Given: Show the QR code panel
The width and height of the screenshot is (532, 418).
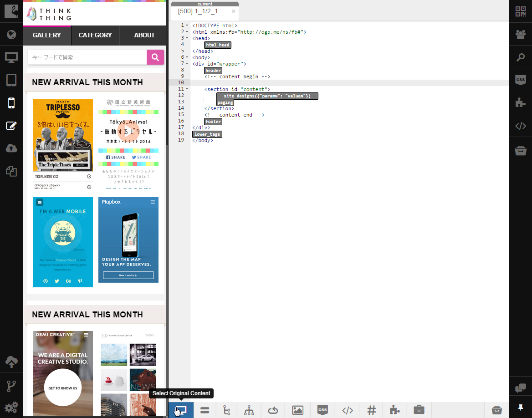Looking at the screenshot, I should pyautogui.click(x=521, y=11).
